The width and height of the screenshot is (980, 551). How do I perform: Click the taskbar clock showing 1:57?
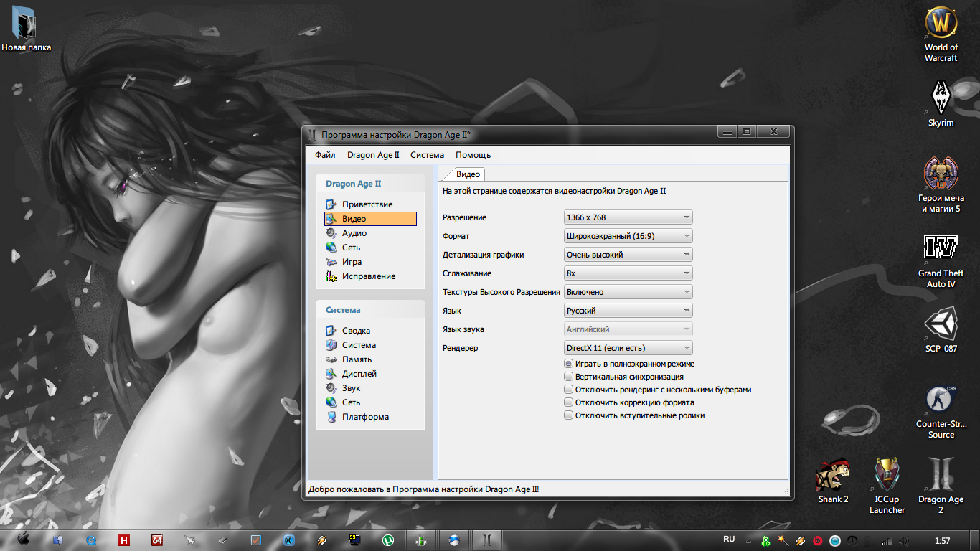click(943, 541)
